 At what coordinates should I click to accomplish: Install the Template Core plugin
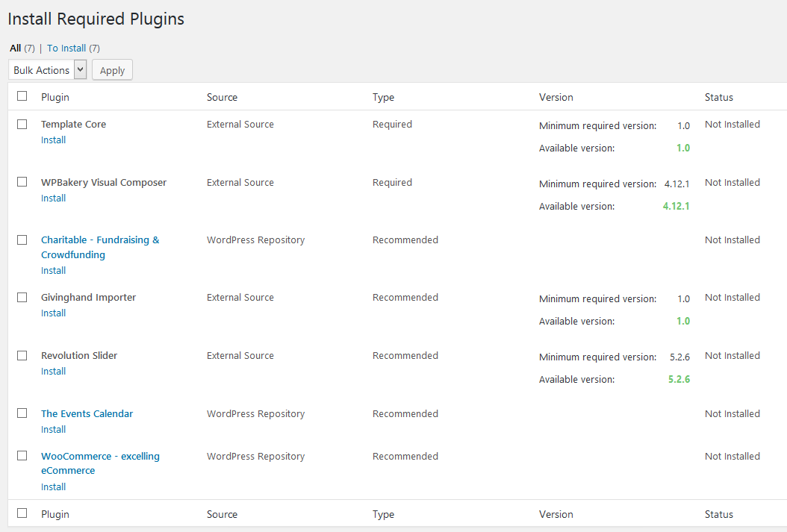53,140
